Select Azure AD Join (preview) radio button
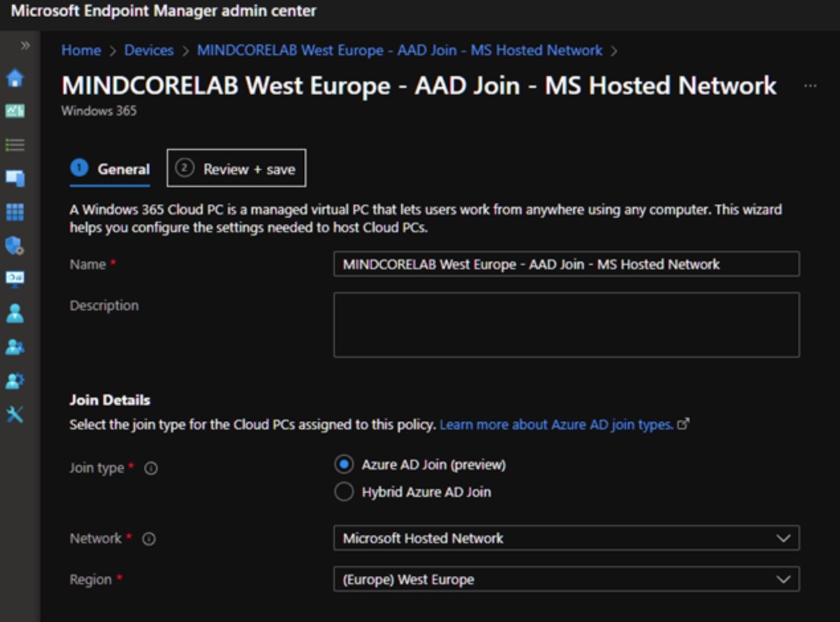This screenshot has height=622, width=840. point(344,465)
